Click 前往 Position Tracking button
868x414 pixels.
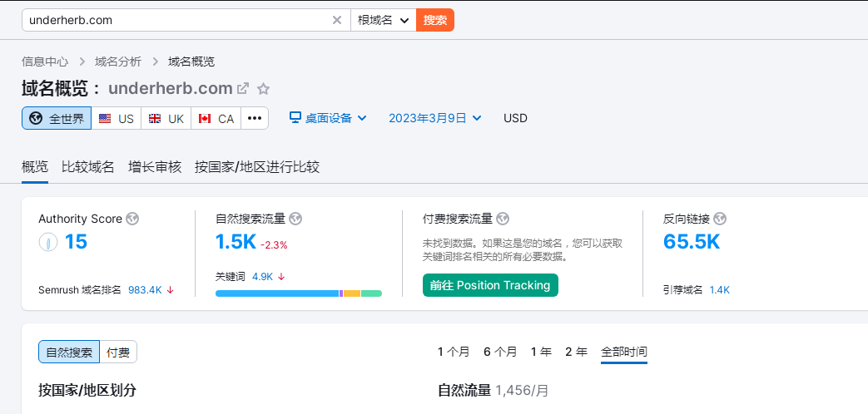tap(490, 285)
